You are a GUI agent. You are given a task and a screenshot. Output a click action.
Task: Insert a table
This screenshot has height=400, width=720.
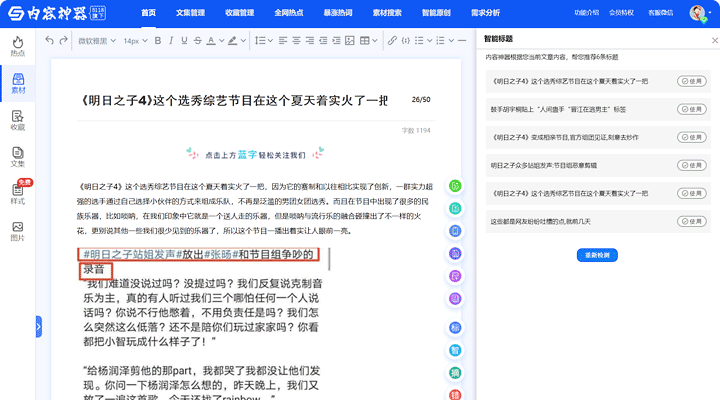coord(365,40)
